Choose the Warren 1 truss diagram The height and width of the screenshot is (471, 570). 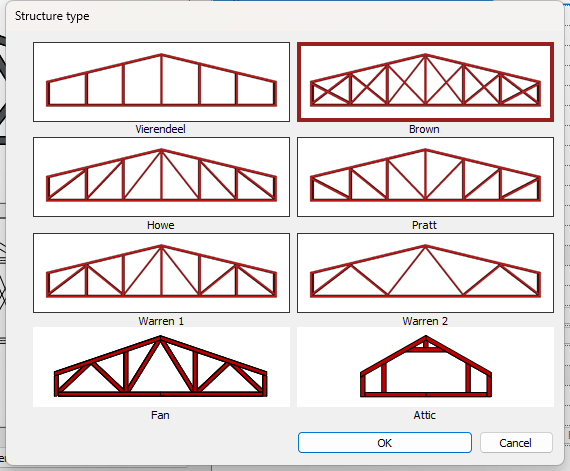(x=161, y=273)
